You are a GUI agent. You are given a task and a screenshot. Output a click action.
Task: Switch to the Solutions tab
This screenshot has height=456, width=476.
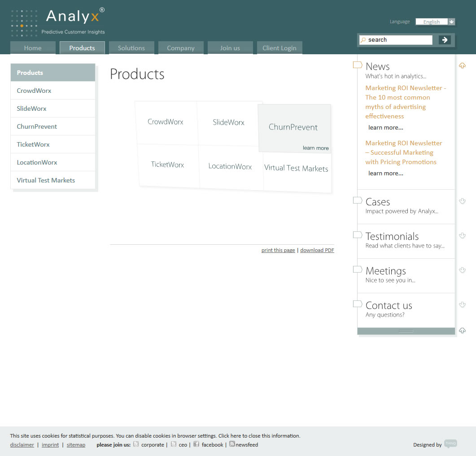(x=131, y=48)
